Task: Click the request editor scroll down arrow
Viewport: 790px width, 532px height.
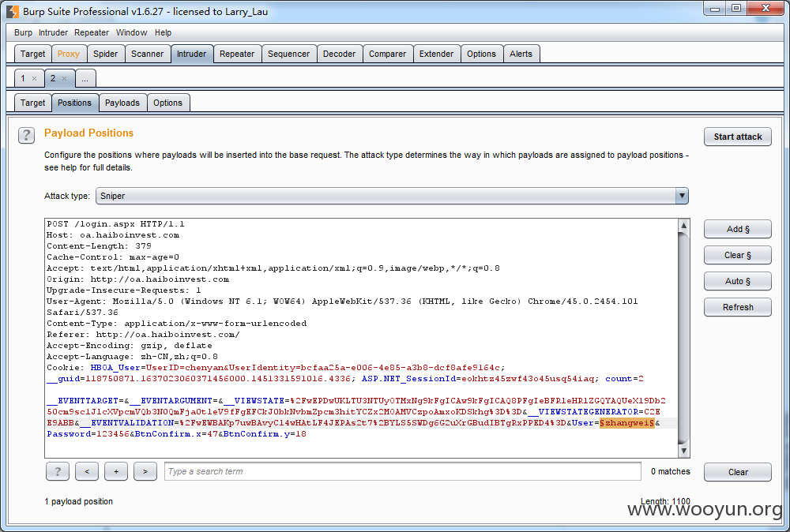Action: click(683, 451)
